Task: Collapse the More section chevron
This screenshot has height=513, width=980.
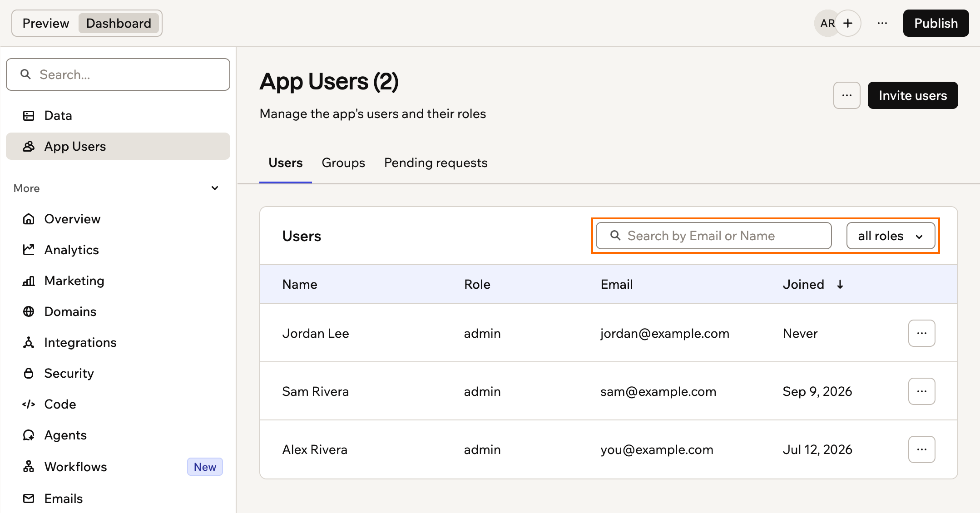Action: (x=215, y=188)
